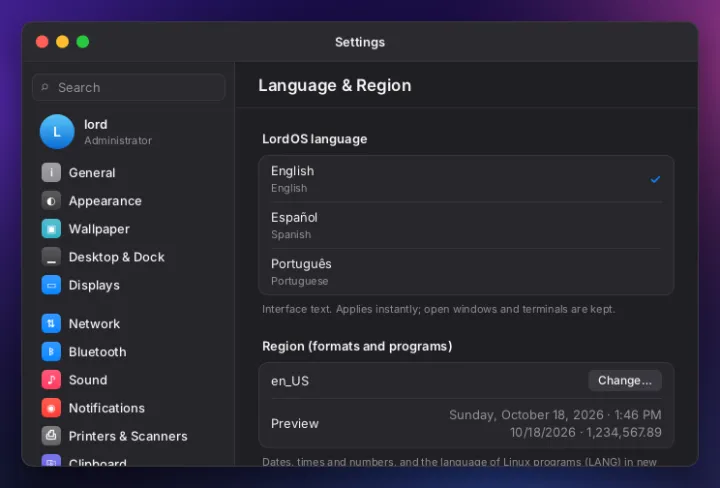Maximize the Settings window
The height and width of the screenshot is (488, 720).
[83, 42]
